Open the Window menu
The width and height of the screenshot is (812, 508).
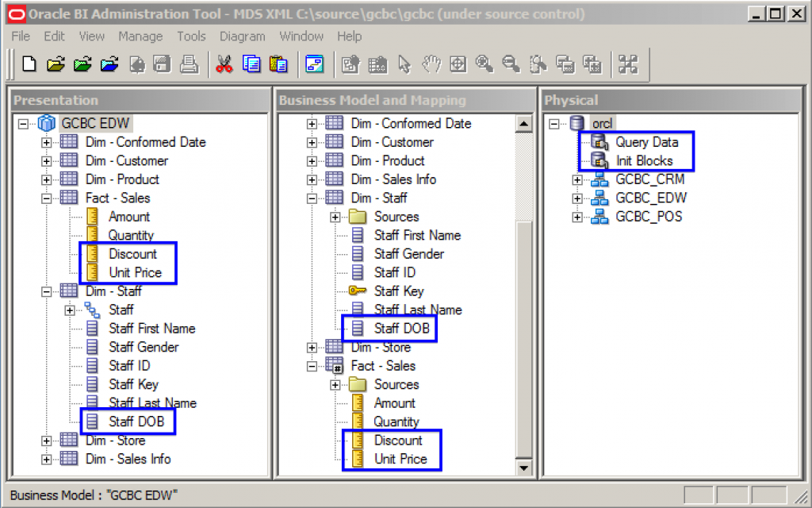(x=301, y=37)
